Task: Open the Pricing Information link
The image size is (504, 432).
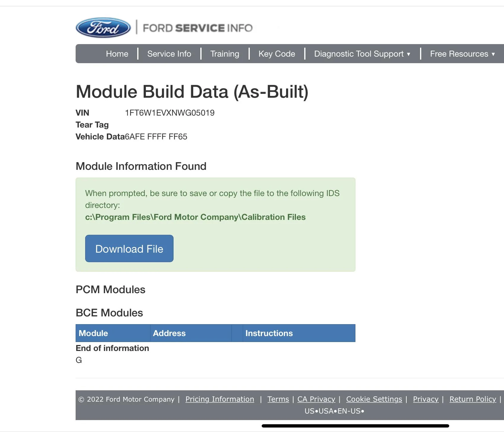Action: [220, 399]
